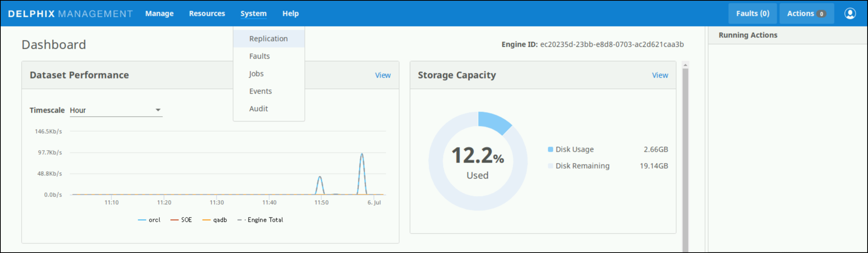Open the Faults (0) button
Image resolution: width=868 pixels, height=253 pixels.
point(752,14)
